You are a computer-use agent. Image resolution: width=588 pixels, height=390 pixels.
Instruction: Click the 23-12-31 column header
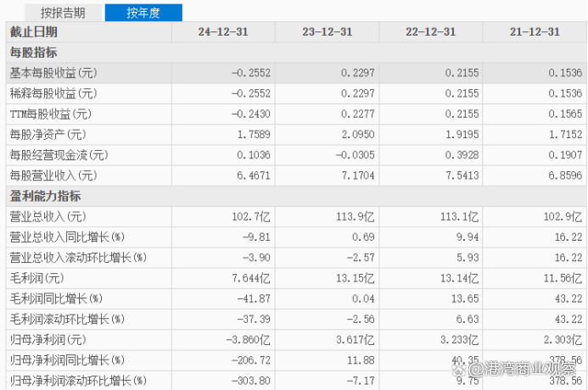pos(328,32)
